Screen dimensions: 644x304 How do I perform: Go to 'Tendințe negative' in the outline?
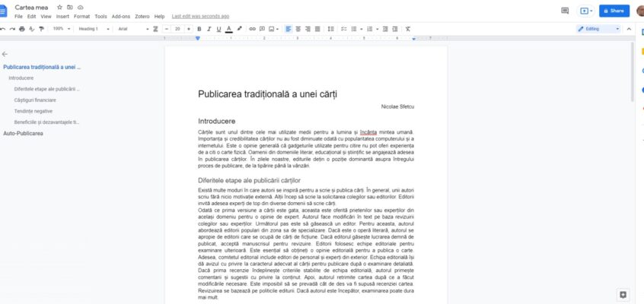click(x=33, y=111)
